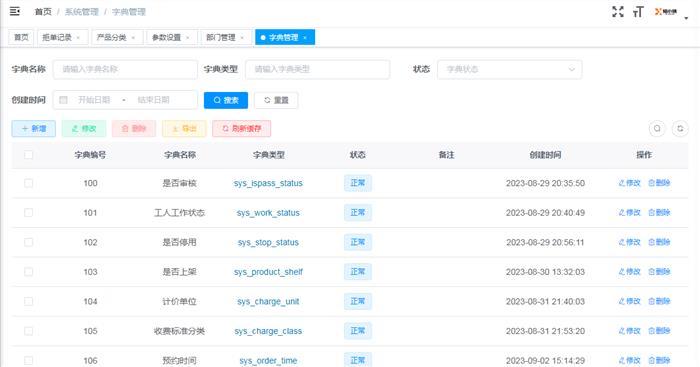The width and height of the screenshot is (700, 367).
Task: Focus the 字典类型 input field
Action: [317, 69]
